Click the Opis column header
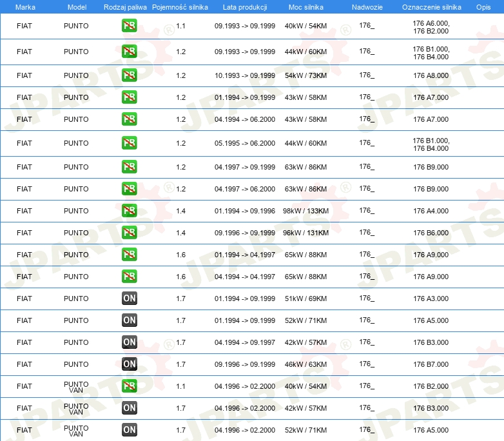 point(483,7)
